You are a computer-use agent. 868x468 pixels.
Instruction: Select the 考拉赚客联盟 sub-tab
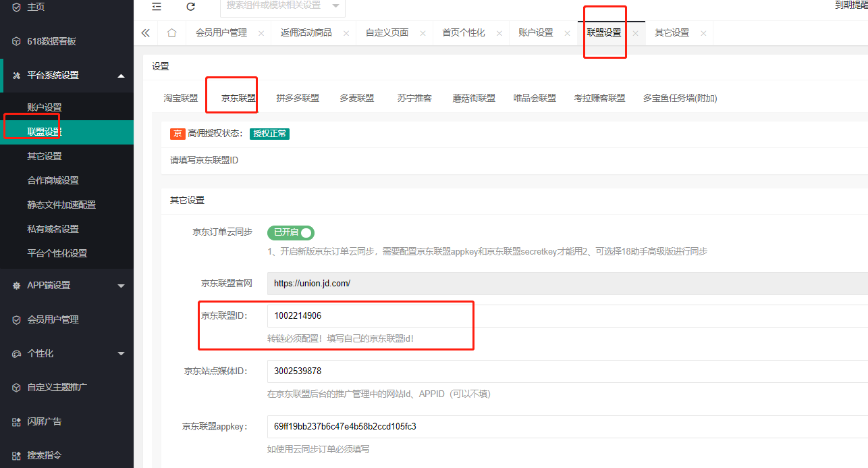click(x=599, y=98)
